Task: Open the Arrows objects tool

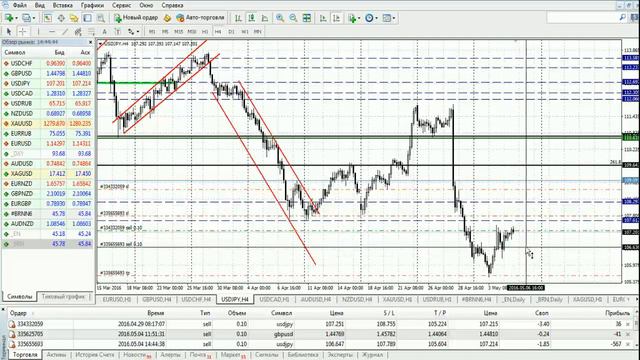Action: [x=131, y=31]
